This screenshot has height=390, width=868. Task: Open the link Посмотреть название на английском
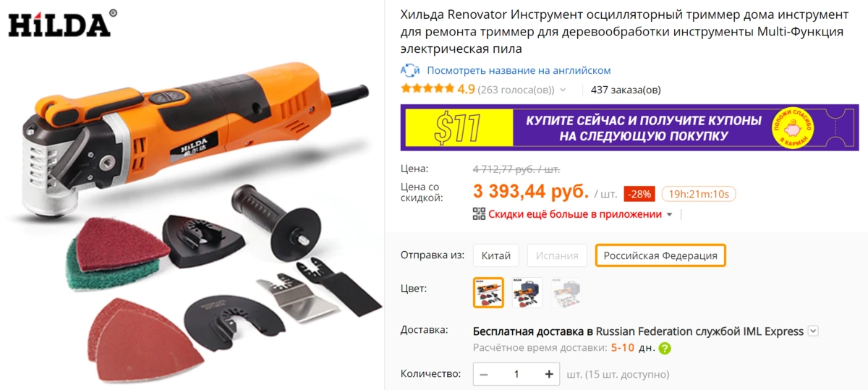click(x=519, y=70)
